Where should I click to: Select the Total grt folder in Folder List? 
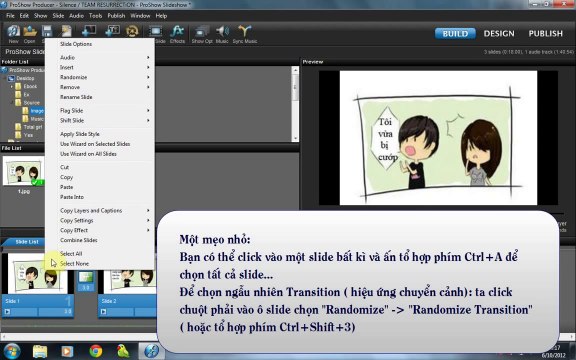33,127
